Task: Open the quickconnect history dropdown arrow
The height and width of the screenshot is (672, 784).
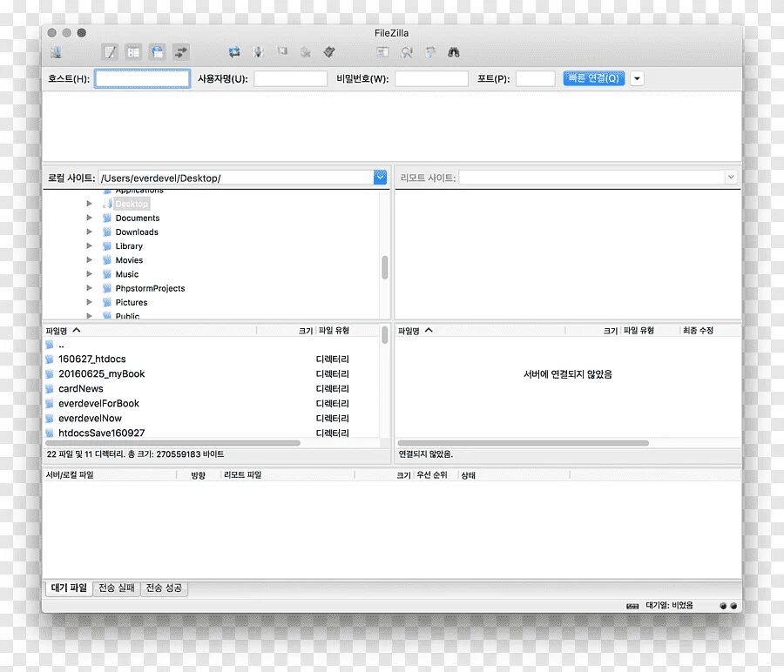Action: (x=637, y=78)
